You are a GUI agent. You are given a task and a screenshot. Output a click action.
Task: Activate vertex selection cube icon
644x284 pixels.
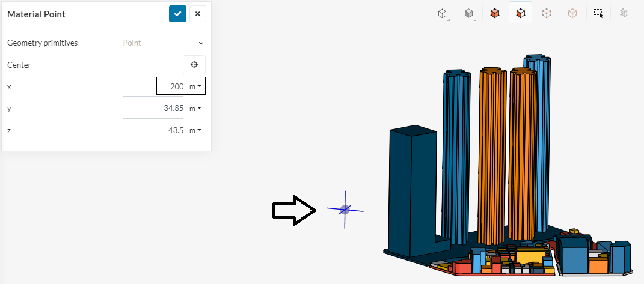(572, 13)
